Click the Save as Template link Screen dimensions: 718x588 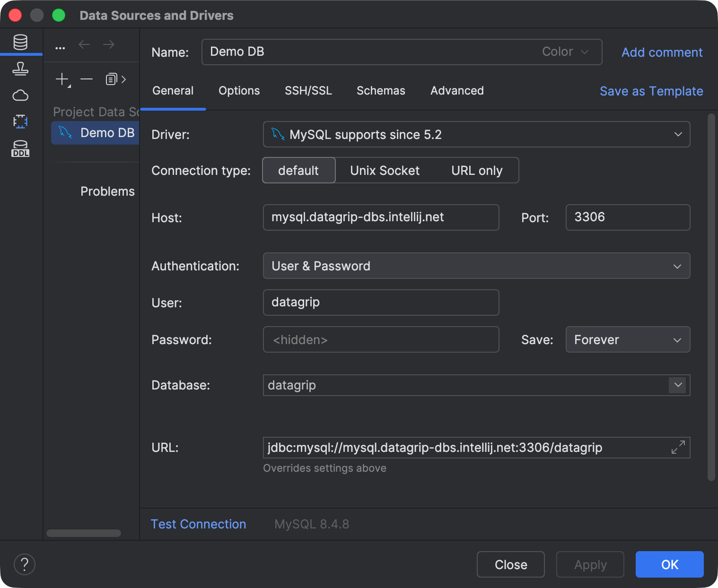pos(651,91)
